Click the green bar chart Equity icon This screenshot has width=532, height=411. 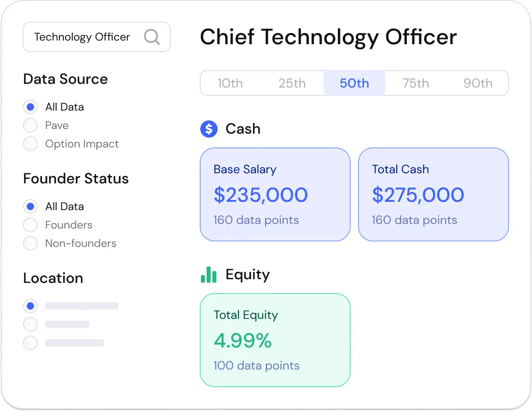click(x=208, y=275)
